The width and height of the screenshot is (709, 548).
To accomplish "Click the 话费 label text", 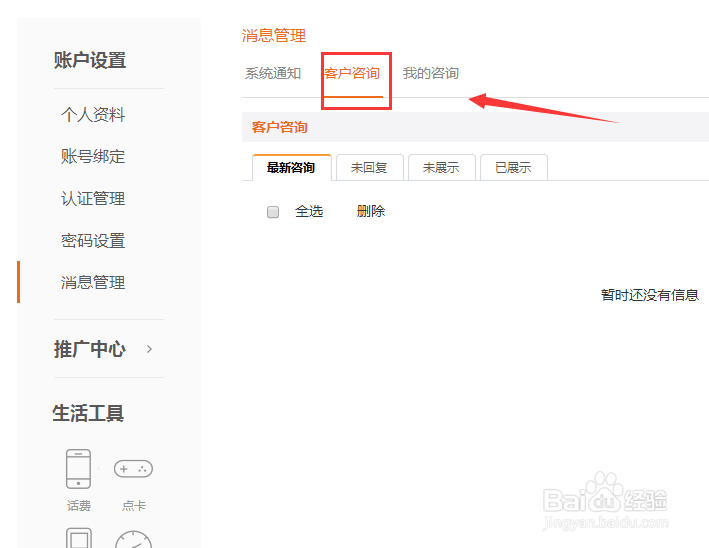I will (x=79, y=505).
